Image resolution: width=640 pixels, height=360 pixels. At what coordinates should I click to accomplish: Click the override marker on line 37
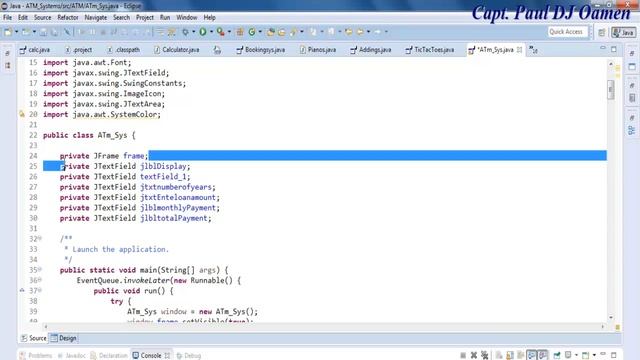click(x=22, y=291)
